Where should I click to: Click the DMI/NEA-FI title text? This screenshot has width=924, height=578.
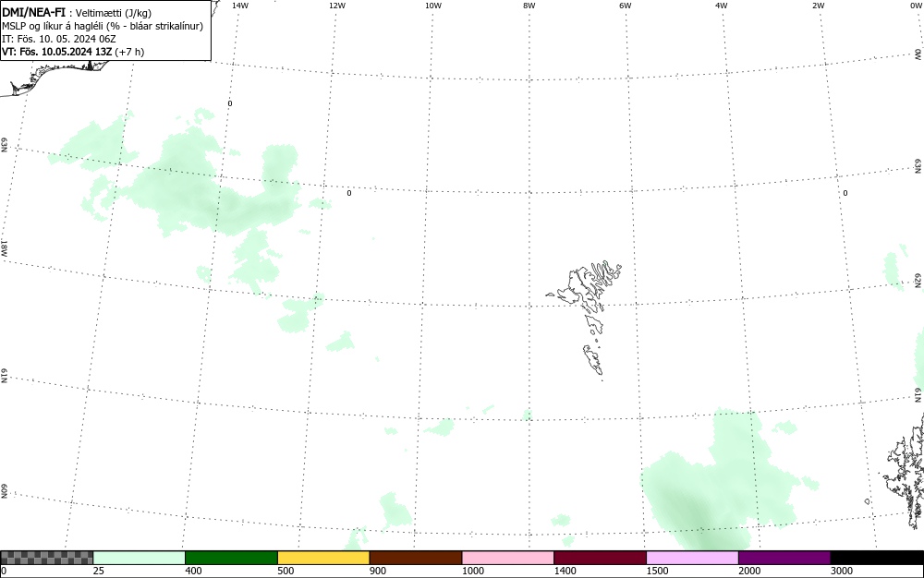click(33, 12)
